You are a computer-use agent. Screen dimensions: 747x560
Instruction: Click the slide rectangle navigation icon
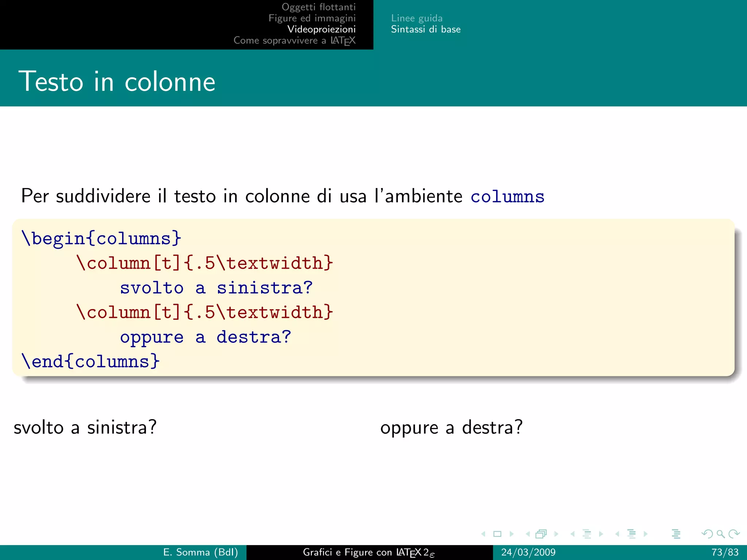498,534
